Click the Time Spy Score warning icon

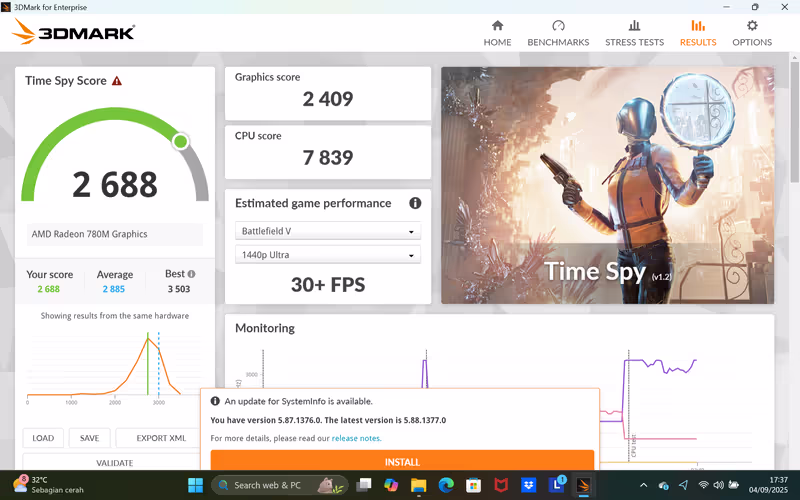(x=117, y=81)
